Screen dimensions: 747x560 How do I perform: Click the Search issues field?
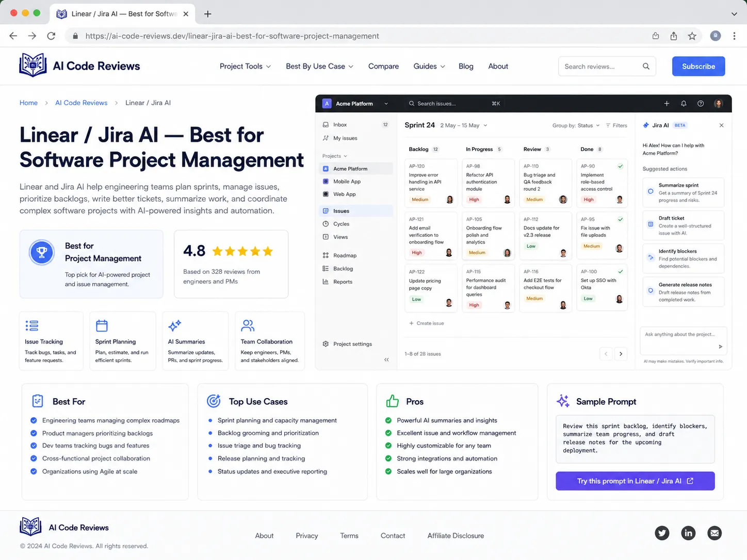click(x=454, y=104)
